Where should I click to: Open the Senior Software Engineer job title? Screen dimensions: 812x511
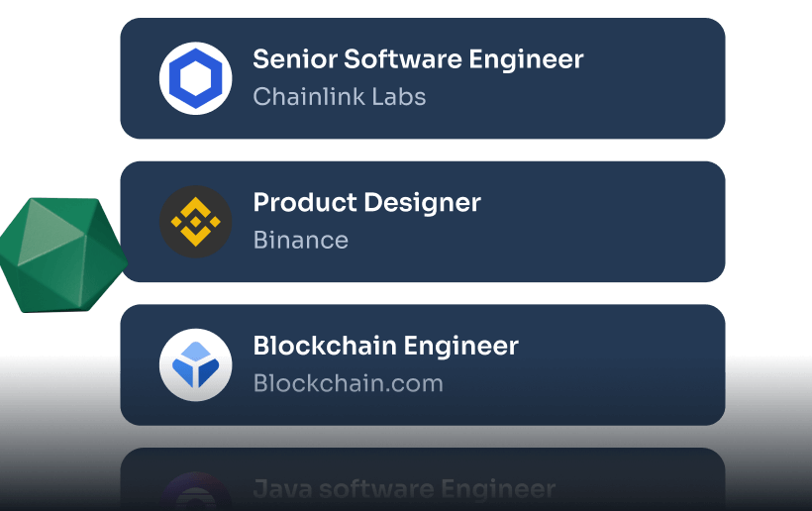pyautogui.click(x=418, y=59)
